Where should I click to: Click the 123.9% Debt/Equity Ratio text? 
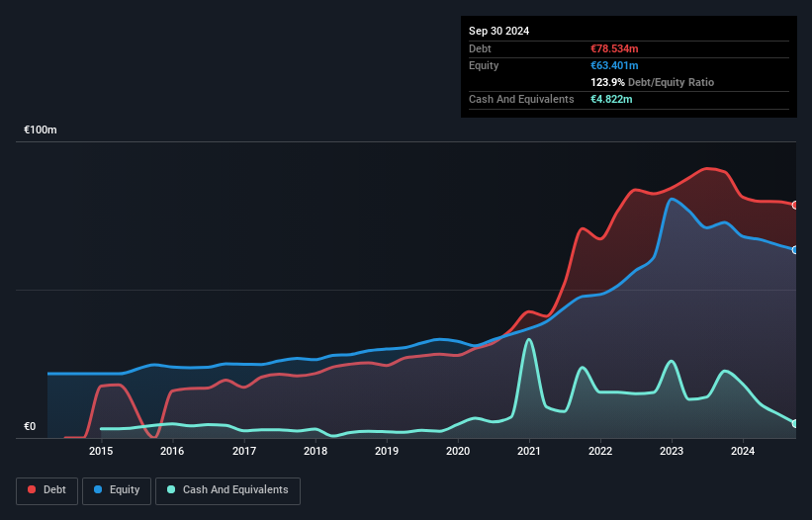pos(652,82)
